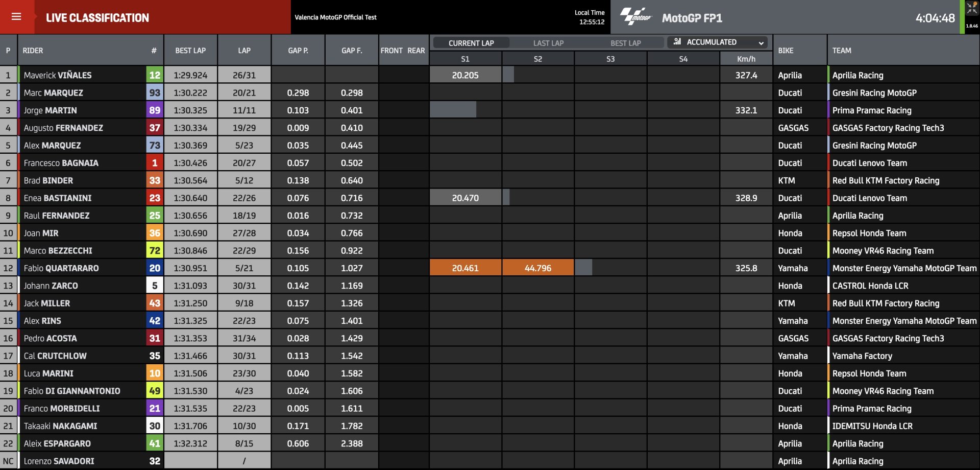Click the Valencia MotoGP Official Test label

[335, 17]
